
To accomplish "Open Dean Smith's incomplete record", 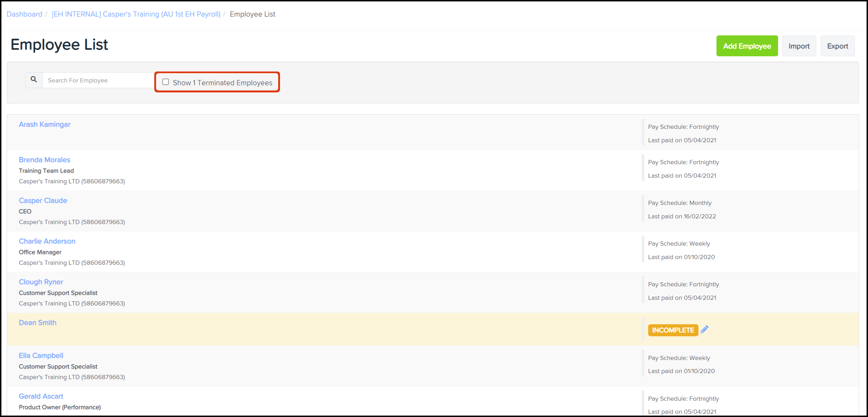I will [38, 323].
